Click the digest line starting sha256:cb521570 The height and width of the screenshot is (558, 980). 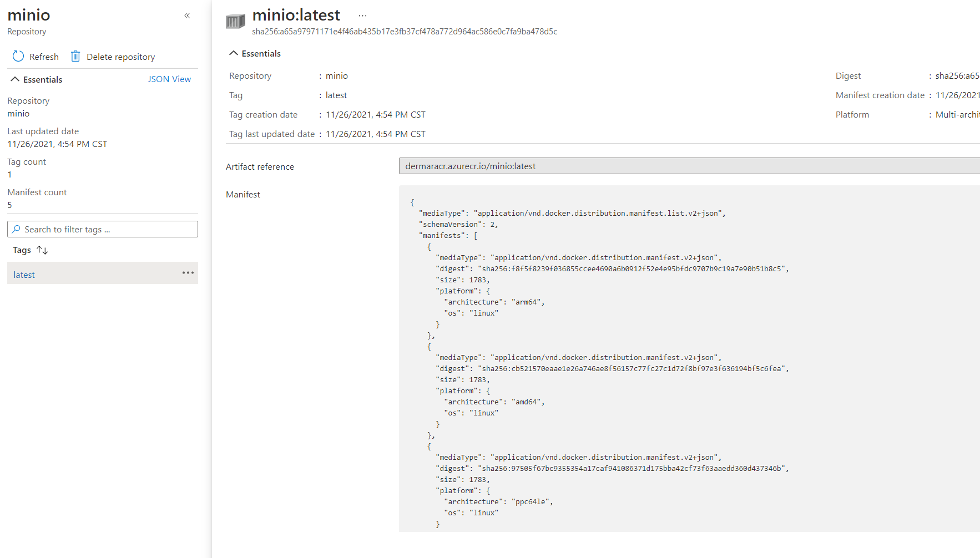[x=612, y=369]
